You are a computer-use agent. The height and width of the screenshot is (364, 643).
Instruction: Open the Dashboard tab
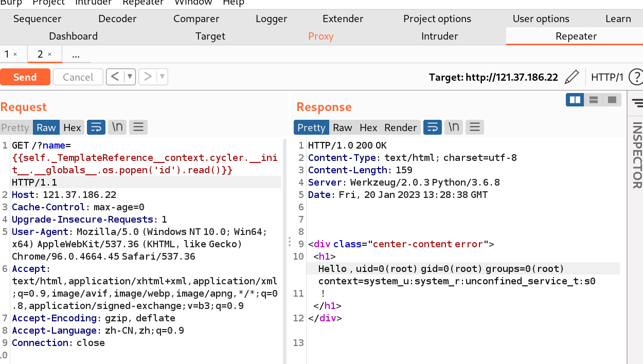click(x=74, y=36)
